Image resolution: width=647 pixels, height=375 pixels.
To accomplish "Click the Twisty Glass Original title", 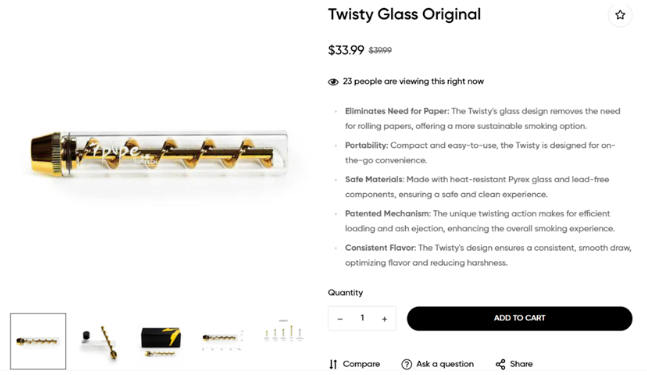I will pyautogui.click(x=404, y=14).
